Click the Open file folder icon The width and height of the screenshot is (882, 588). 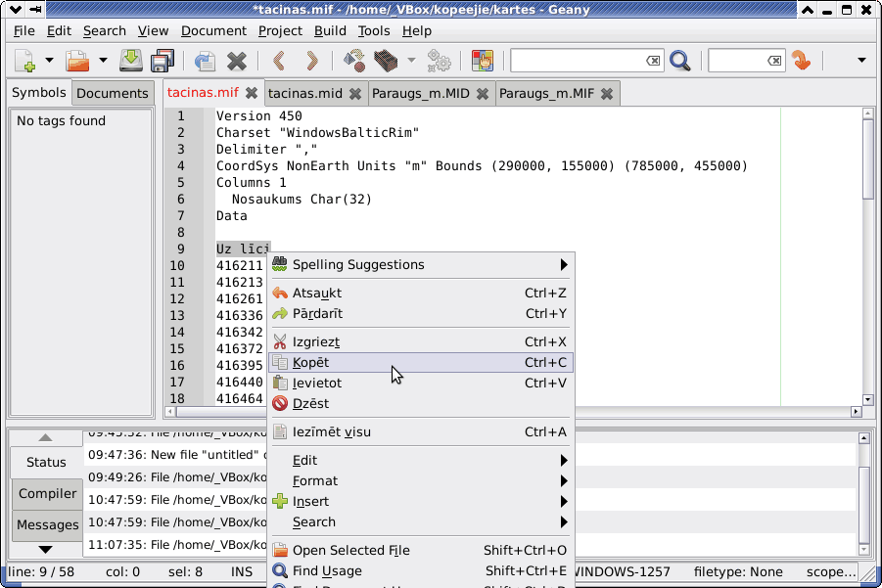pos(77,60)
